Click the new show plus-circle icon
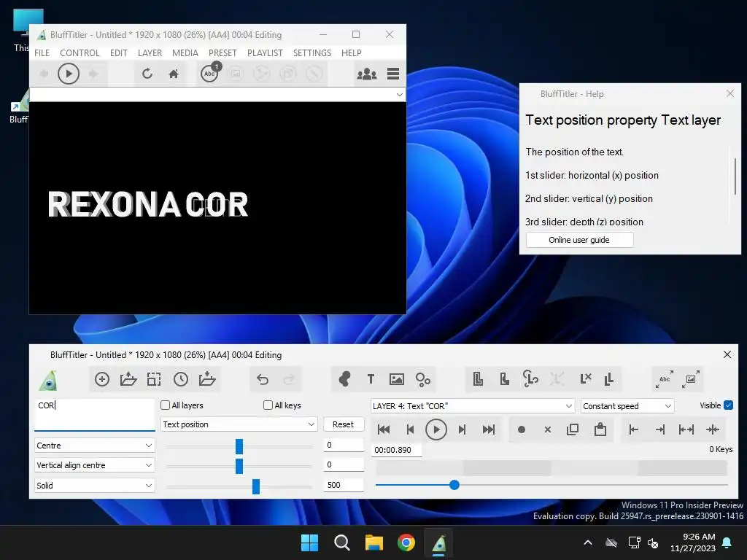This screenshot has width=747, height=560. click(102, 379)
